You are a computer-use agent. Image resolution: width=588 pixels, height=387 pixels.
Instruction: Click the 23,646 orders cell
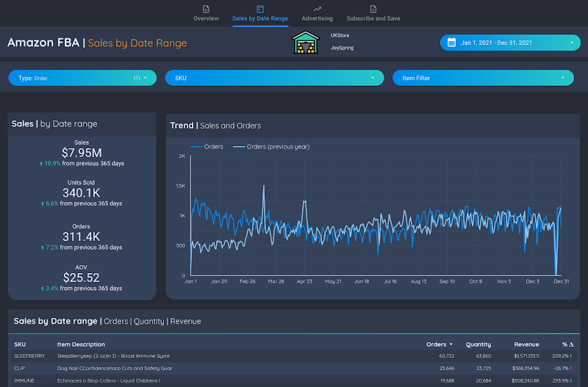pos(447,368)
